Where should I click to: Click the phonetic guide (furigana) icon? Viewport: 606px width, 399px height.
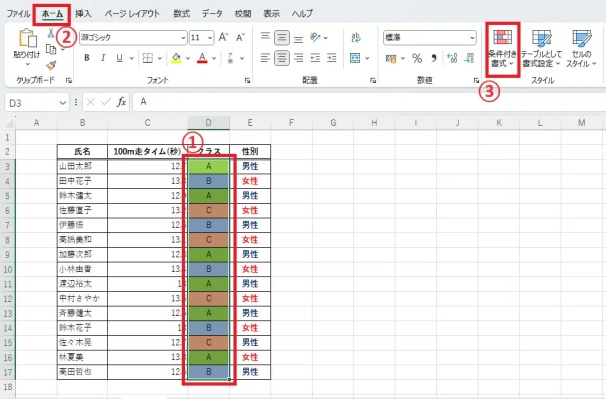coord(230,58)
